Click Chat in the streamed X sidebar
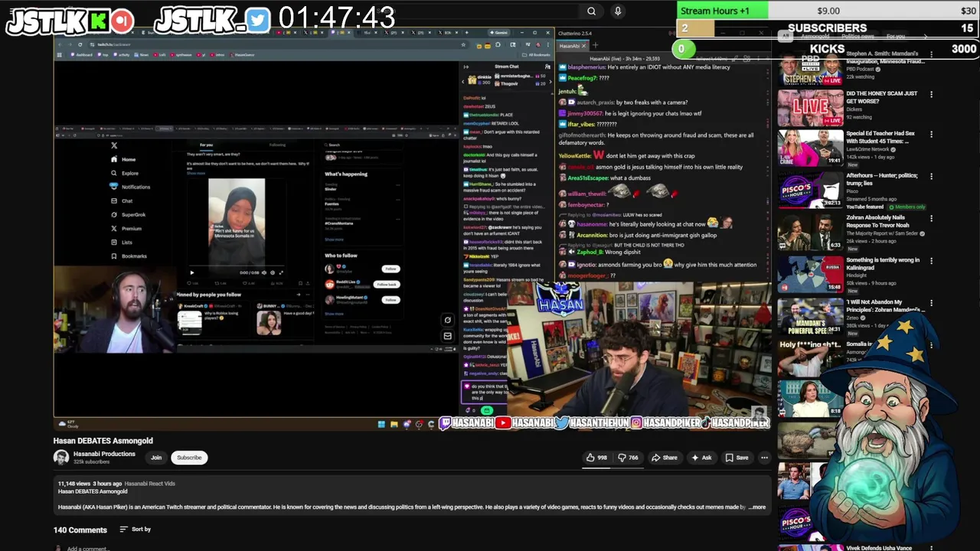The image size is (980, 551). [x=122, y=201]
